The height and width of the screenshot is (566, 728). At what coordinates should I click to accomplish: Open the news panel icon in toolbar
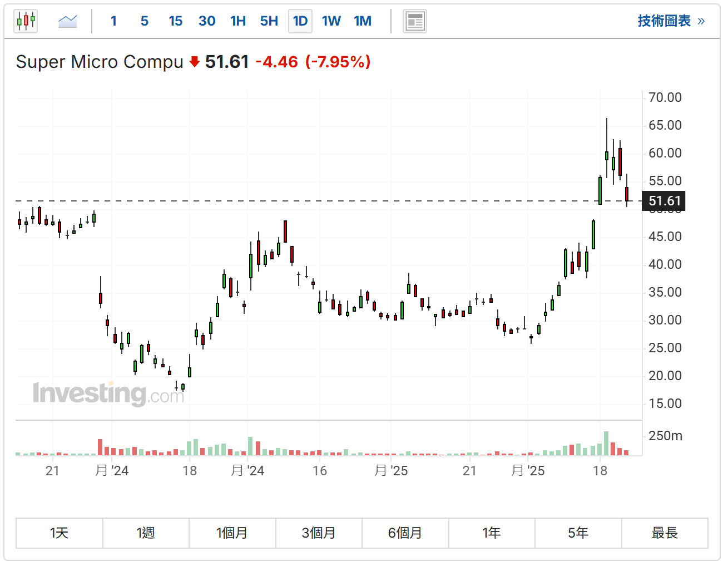415,21
